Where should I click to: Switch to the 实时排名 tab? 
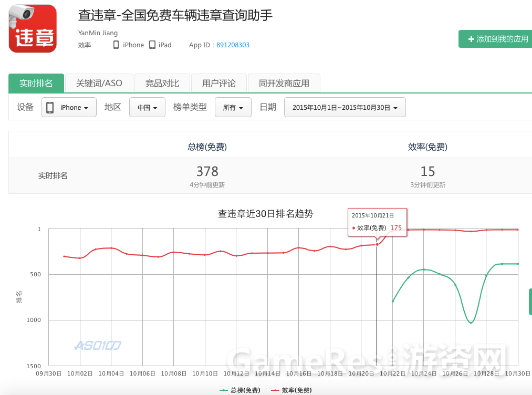(36, 83)
